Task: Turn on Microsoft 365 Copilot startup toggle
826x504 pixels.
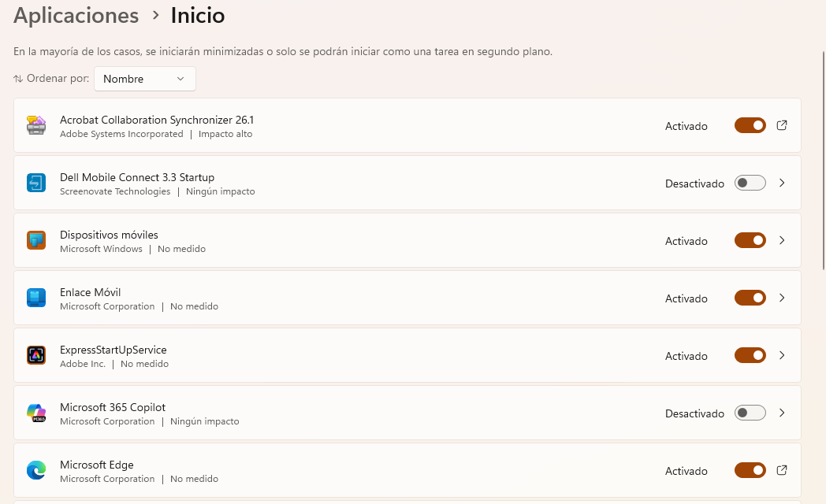Action: [750, 413]
